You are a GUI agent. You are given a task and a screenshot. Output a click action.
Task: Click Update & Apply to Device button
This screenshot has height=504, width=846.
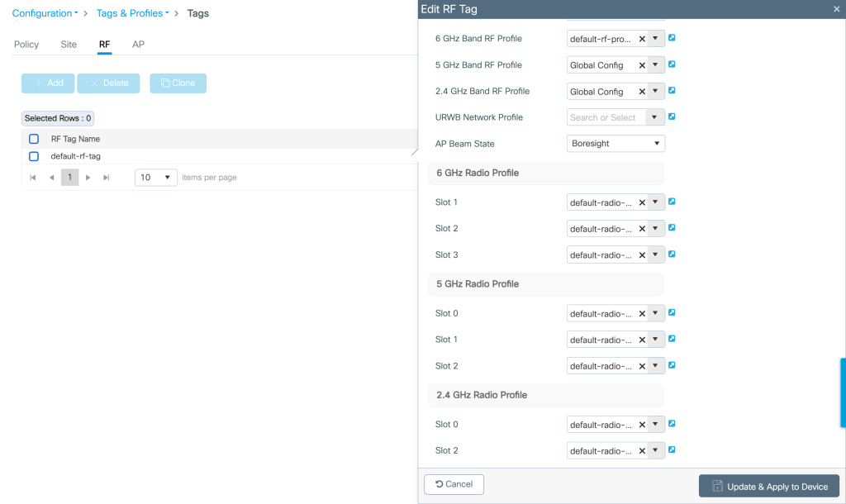click(x=768, y=487)
